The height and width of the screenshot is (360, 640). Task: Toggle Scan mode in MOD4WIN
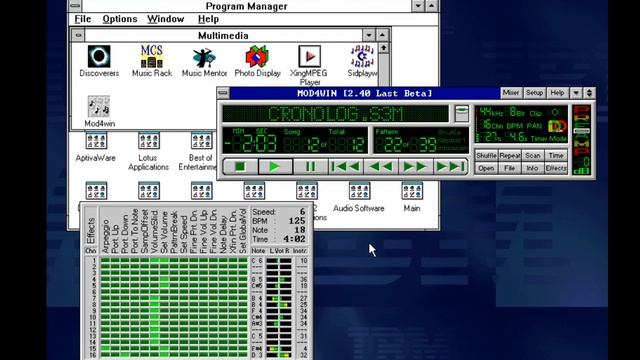533,156
